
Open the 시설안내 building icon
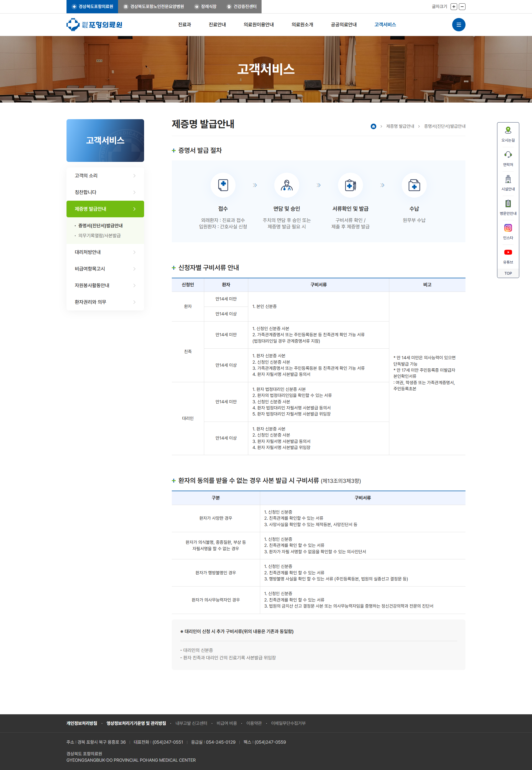(508, 179)
